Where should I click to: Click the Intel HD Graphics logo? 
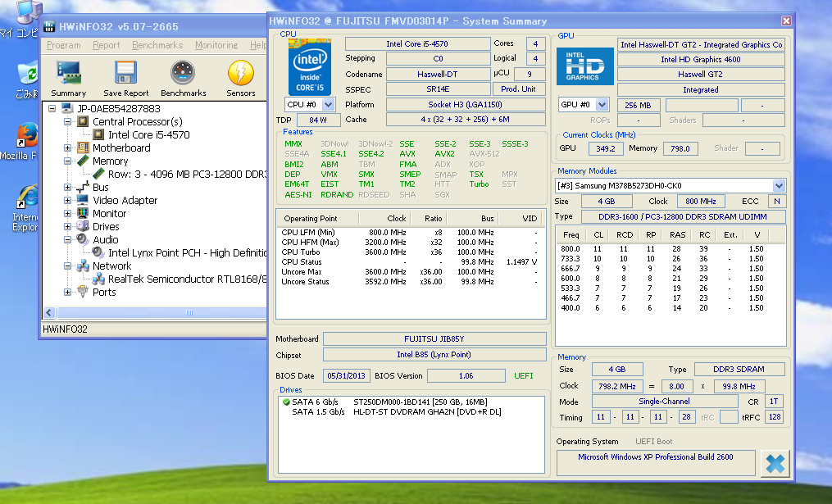tap(584, 66)
